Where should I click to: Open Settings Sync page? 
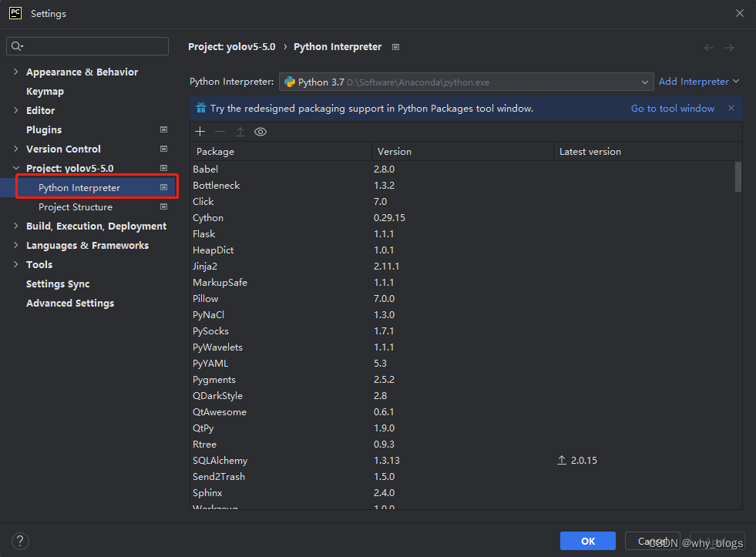(x=58, y=284)
